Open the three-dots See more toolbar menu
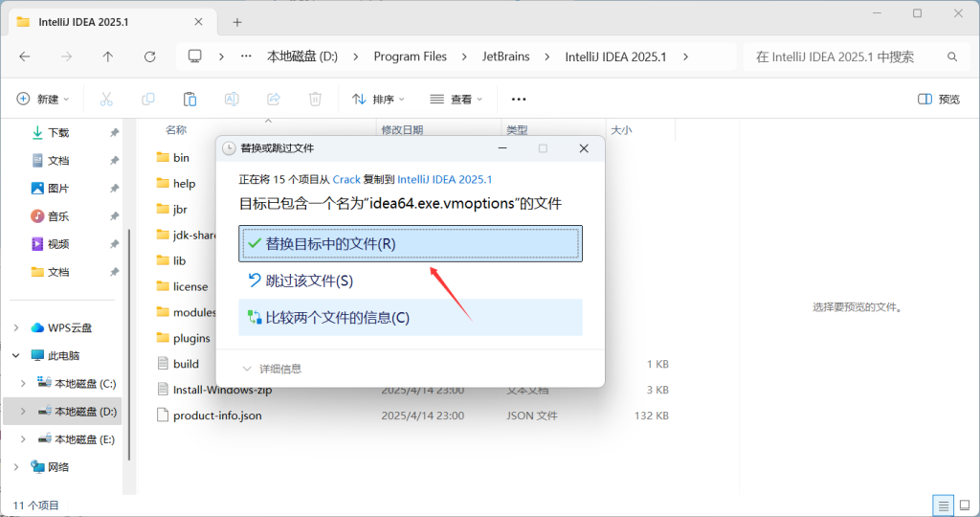This screenshot has width=980, height=517. (519, 99)
